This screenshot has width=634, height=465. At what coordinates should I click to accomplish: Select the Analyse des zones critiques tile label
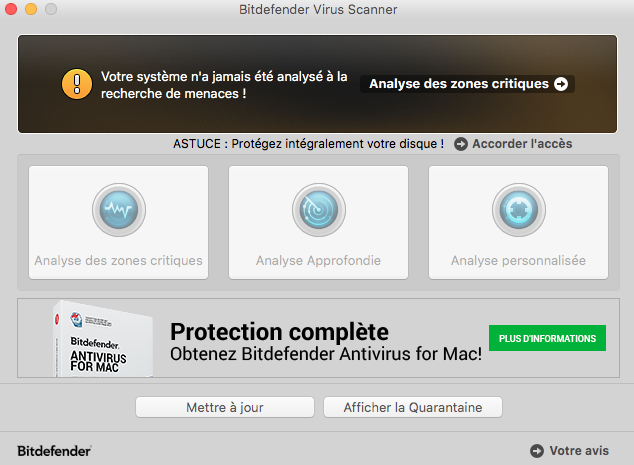click(x=118, y=260)
